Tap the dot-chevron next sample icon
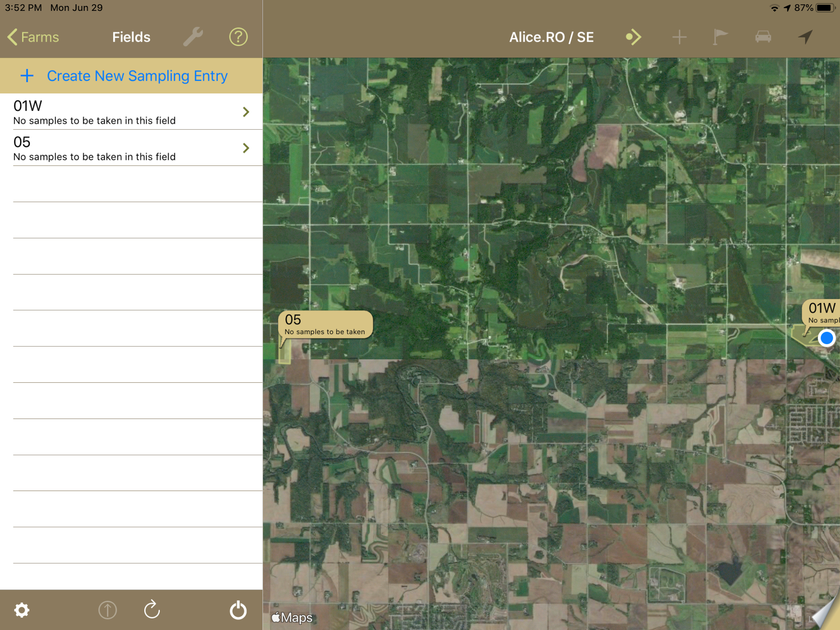Image resolution: width=840 pixels, height=630 pixels. coord(633,37)
